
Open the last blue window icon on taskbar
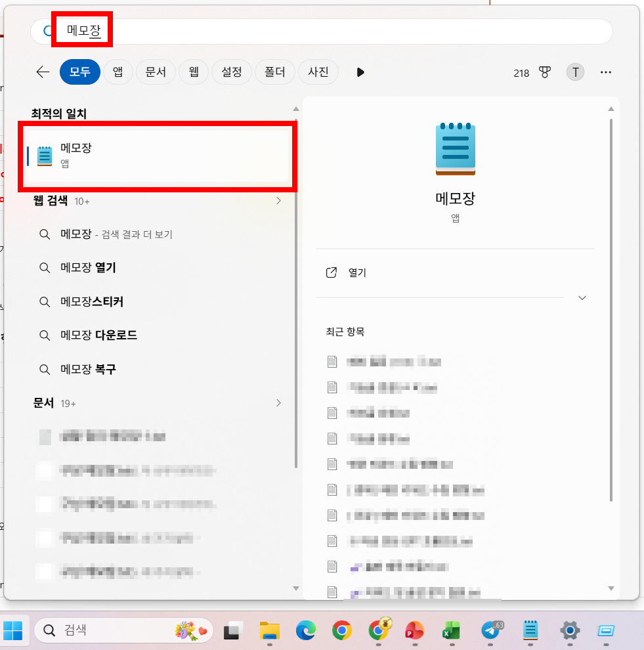[x=606, y=631]
